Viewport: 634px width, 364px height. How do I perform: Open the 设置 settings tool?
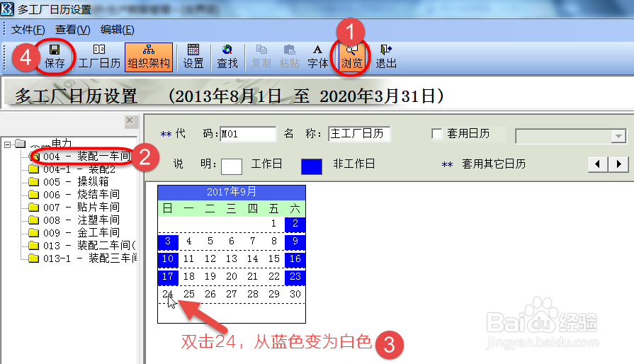pyautogui.click(x=193, y=57)
